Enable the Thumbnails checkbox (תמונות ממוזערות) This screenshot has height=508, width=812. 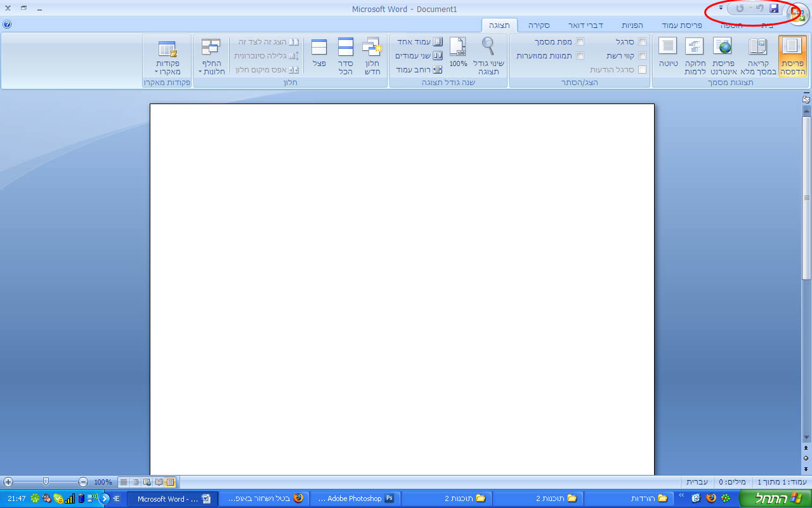580,56
